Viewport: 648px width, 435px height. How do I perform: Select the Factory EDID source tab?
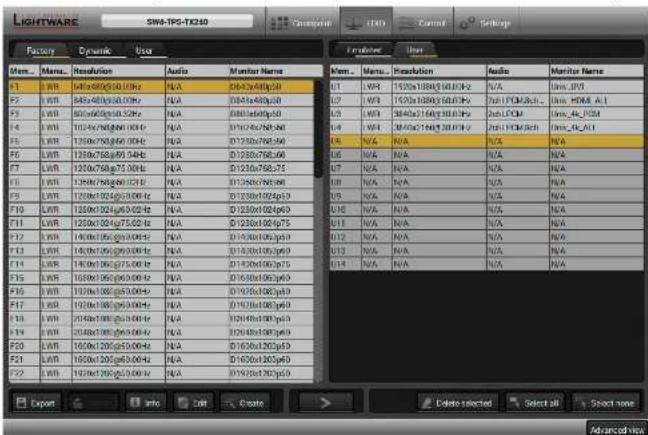click(x=40, y=50)
